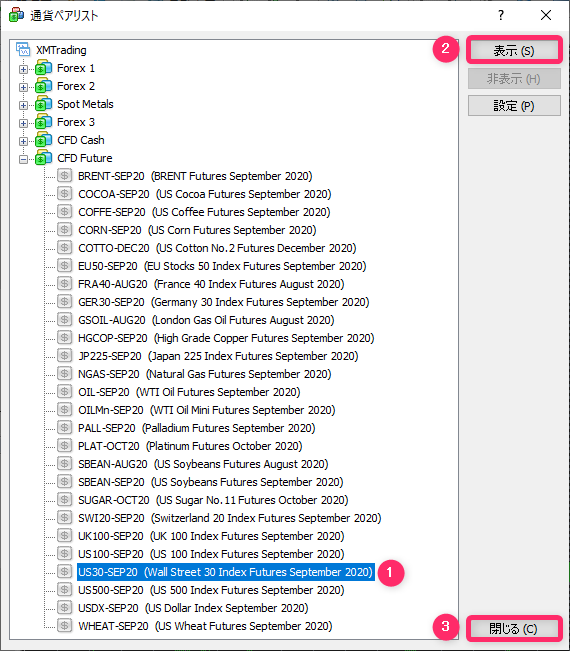Screen dimensions: 570x651
Task: Click the ? help button in title bar
Action: pyautogui.click(x=501, y=15)
